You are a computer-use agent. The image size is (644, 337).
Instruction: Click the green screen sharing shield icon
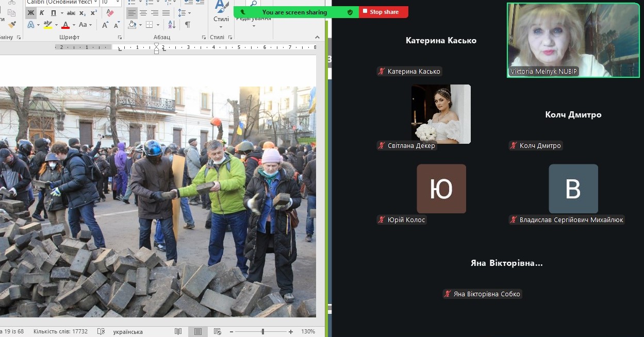350,12
